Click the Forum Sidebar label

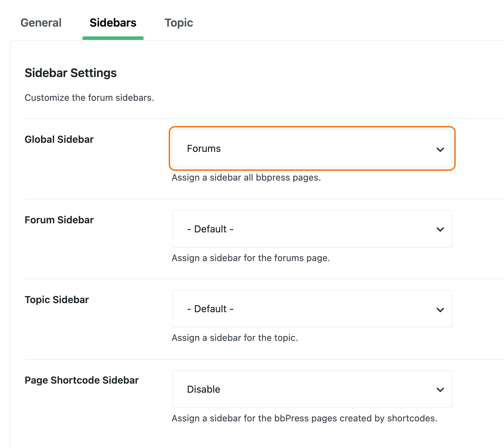pyautogui.click(x=59, y=220)
